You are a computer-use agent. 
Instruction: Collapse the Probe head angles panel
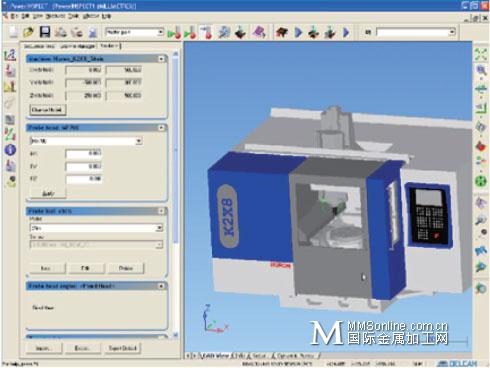(x=161, y=286)
